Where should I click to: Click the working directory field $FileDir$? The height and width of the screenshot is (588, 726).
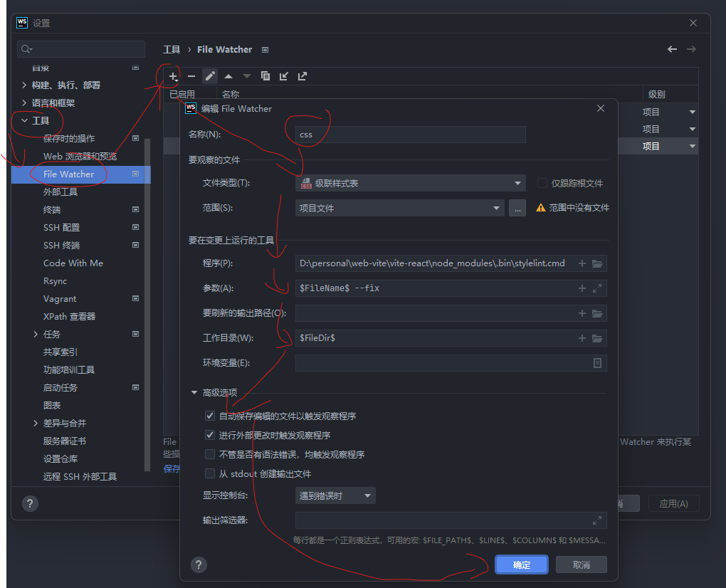(x=451, y=338)
